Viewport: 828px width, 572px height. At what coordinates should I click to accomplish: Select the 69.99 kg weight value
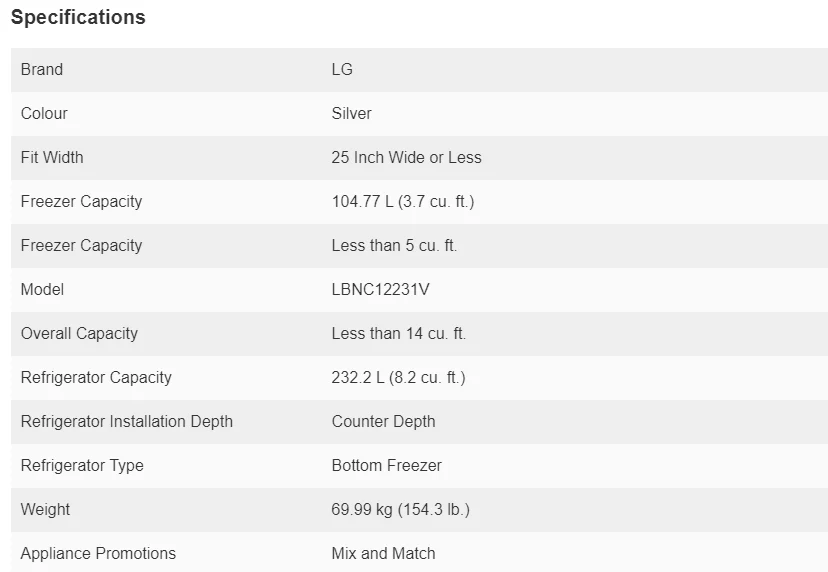pos(400,510)
